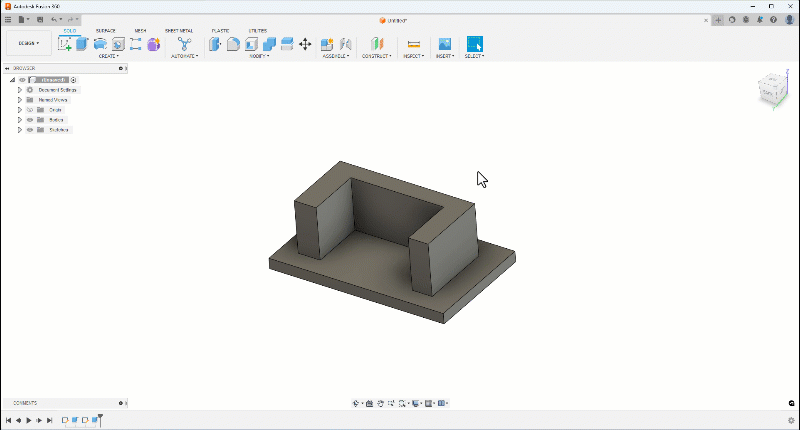Toggle visibility of the Bodies folder
This screenshot has height=430, width=800.
(30, 120)
